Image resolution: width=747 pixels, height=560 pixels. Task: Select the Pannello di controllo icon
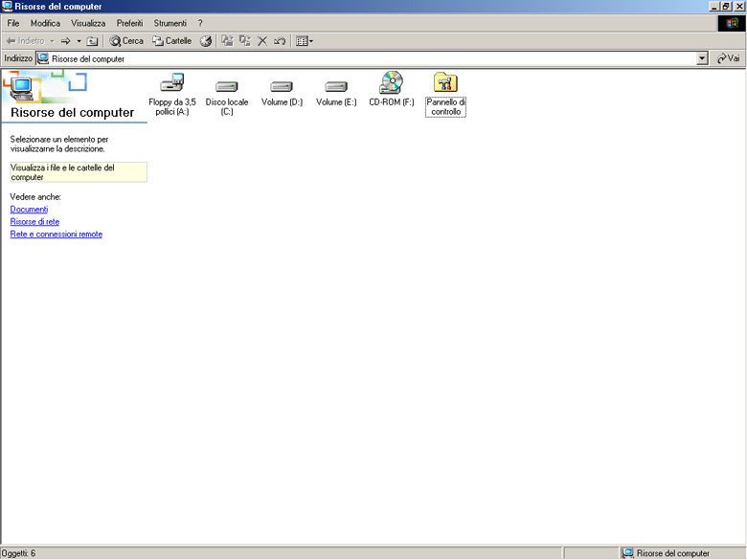click(445, 83)
